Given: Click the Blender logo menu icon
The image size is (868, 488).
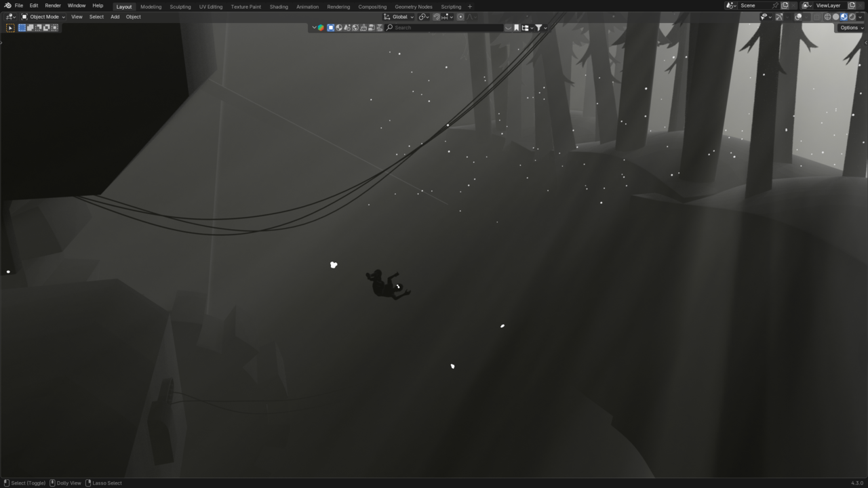Looking at the screenshot, I should (7, 5).
